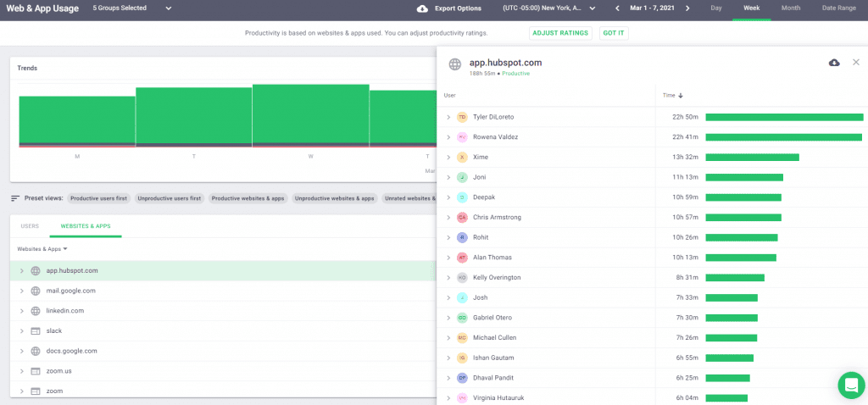Image resolution: width=868 pixels, height=405 pixels.
Task: Open the USERS tab
Action: (30, 226)
